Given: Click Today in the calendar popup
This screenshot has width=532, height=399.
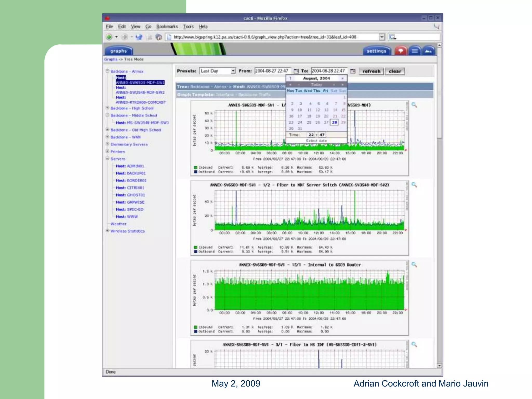Looking at the screenshot, I should (x=316, y=85).
